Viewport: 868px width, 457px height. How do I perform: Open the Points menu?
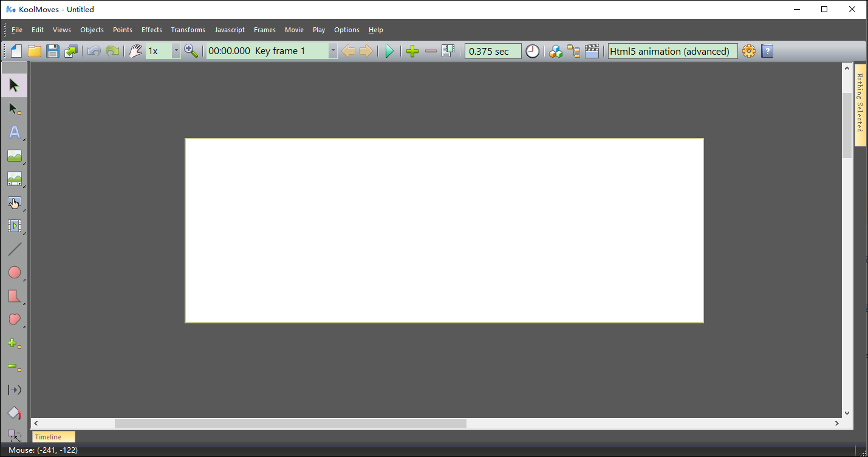coord(123,30)
